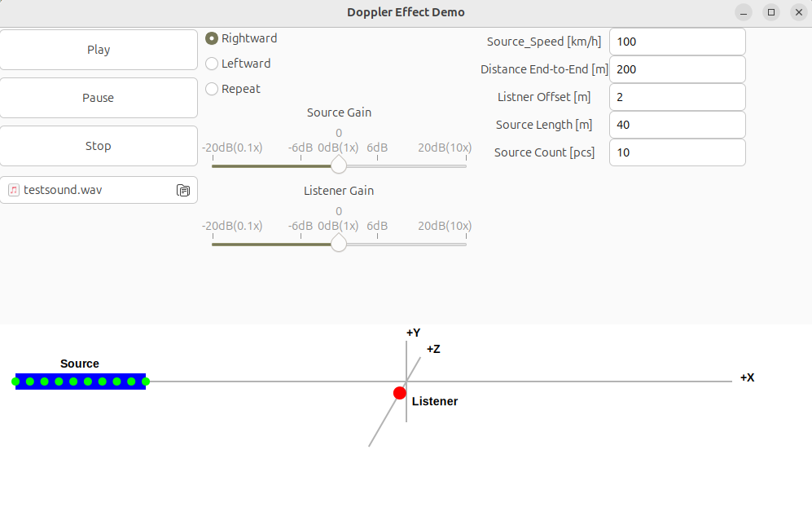Click the Source Gain slider handle

tap(339, 165)
